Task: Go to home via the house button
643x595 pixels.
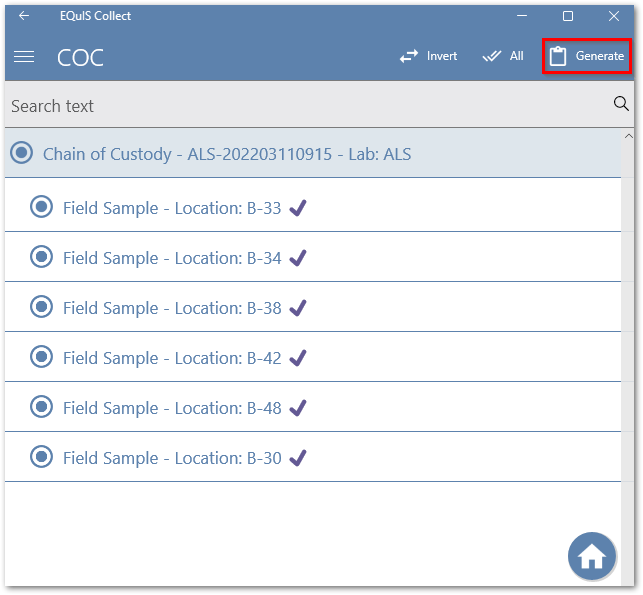Action: click(592, 556)
